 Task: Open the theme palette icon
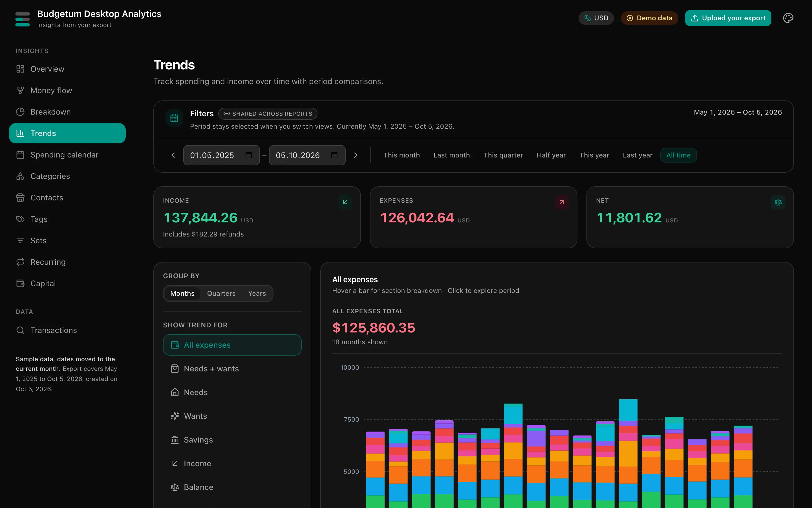[x=788, y=18]
